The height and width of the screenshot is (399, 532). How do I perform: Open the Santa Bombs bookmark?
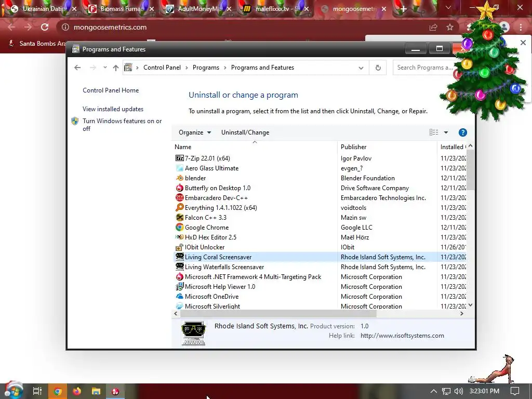pos(38,44)
